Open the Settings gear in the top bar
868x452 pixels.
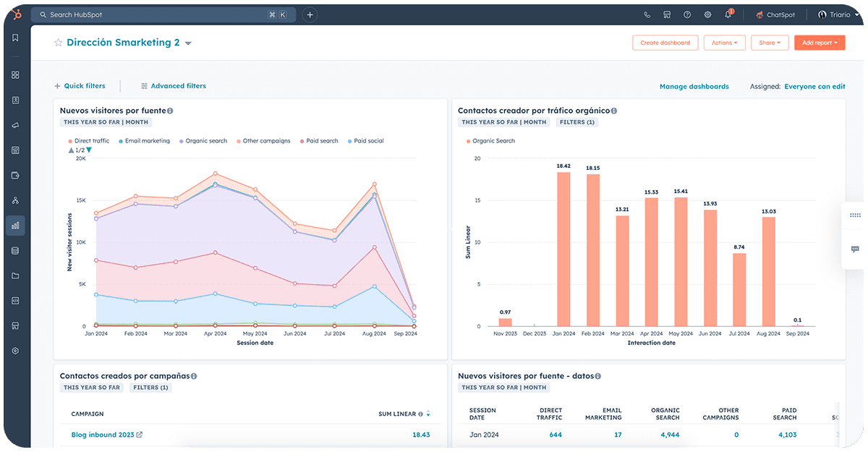tap(707, 14)
